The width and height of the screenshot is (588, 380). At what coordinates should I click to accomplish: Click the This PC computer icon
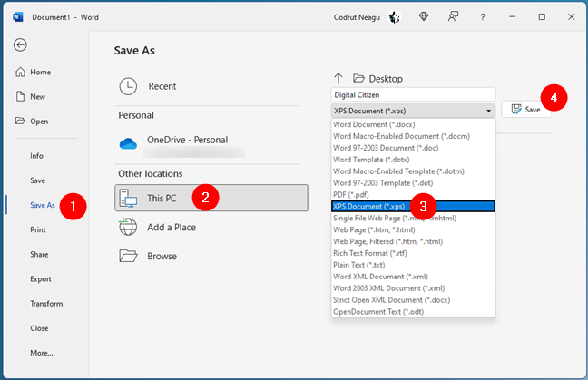(128, 199)
